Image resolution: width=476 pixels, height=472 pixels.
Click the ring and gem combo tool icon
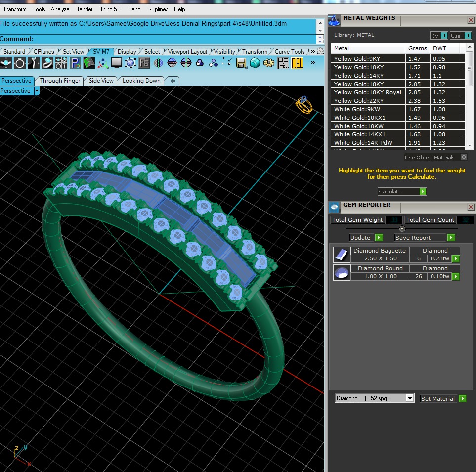(61, 63)
